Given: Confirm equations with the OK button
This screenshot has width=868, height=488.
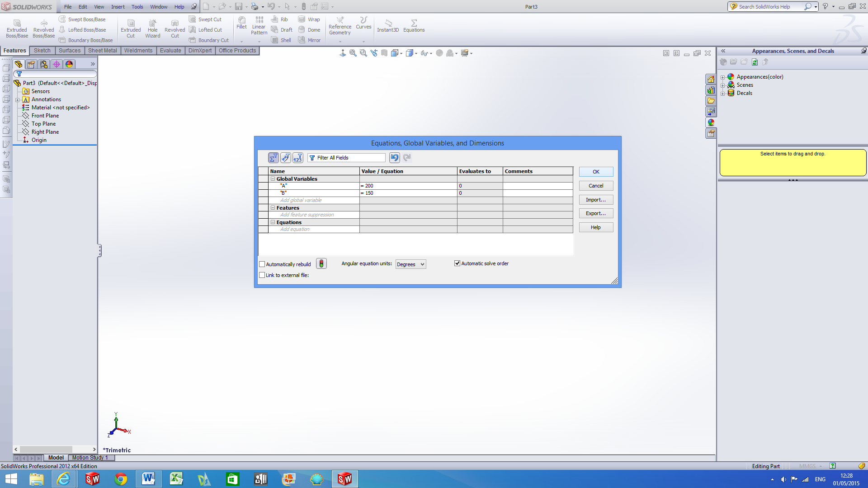Looking at the screenshot, I should click(x=595, y=172).
